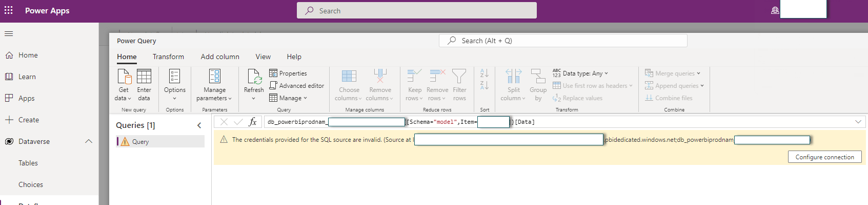The width and height of the screenshot is (868, 205).
Task: Expand the formula bar chevron
Action: coord(858,122)
